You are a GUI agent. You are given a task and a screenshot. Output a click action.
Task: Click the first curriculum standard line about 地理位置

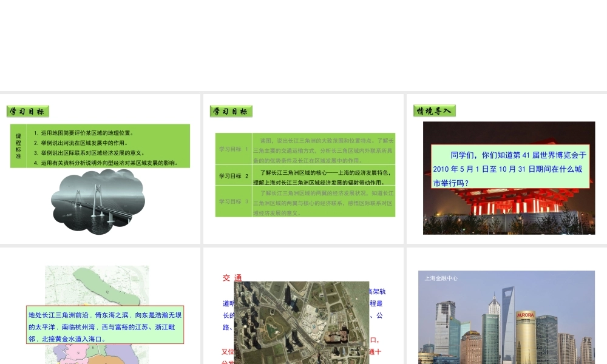click(x=84, y=133)
